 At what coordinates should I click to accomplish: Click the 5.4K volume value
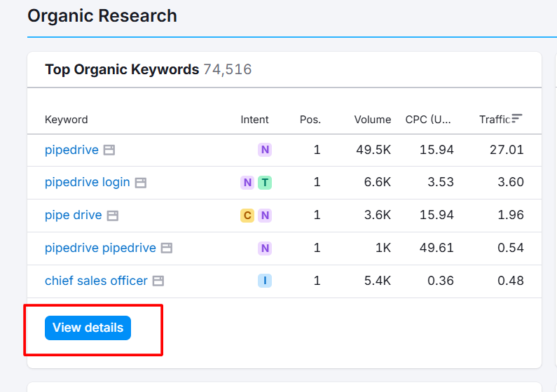pos(377,281)
